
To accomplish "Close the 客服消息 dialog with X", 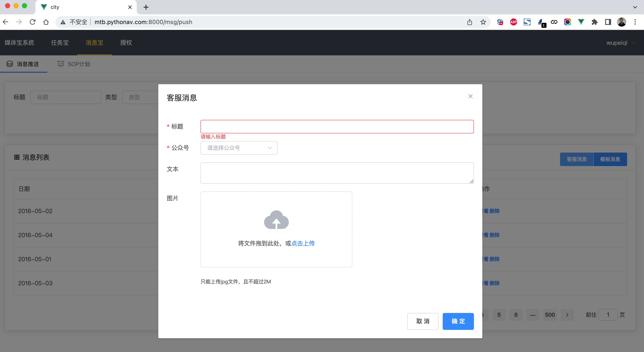I will pyautogui.click(x=470, y=96).
